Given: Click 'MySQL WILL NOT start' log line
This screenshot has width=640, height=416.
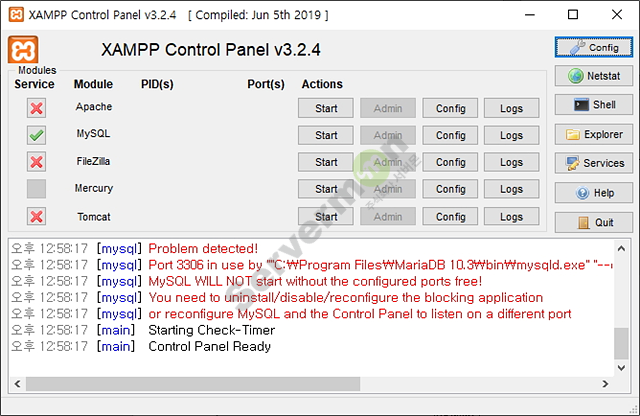Looking at the screenshot, I should pyautogui.click(x=315, y=281).
